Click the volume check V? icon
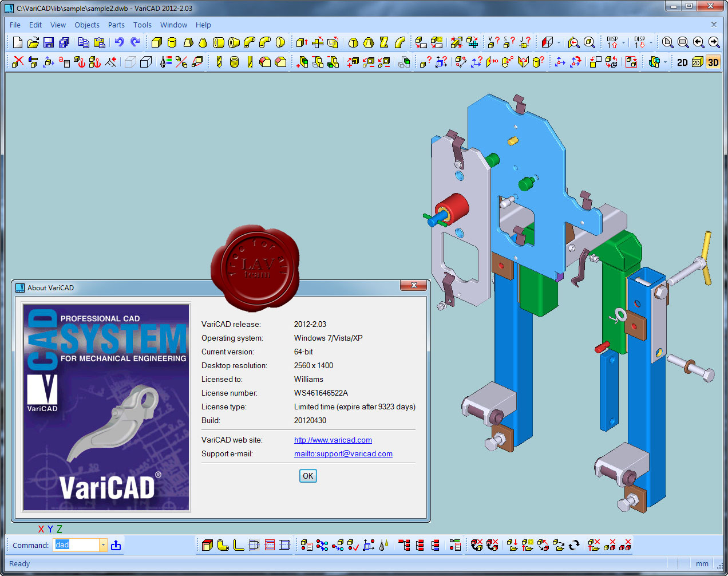Screen dimensions: 728x576 coord(493,42)
